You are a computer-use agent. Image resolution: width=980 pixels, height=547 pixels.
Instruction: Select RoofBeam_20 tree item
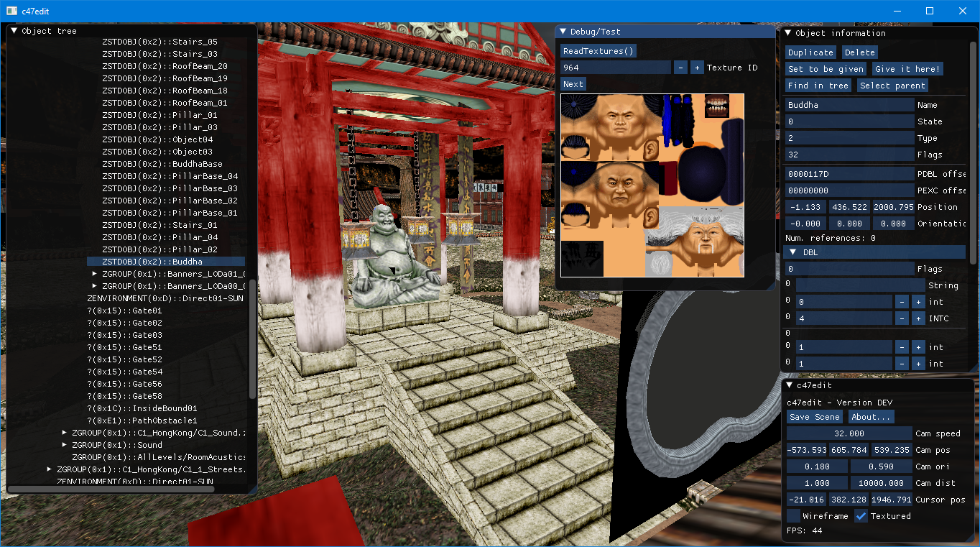(165, 66)
